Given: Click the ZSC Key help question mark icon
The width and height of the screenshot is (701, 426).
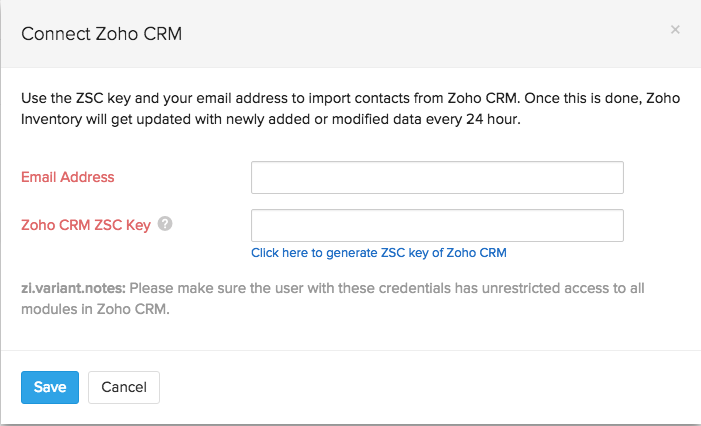Looking at the screenshot, I should [x=166, y=224].
